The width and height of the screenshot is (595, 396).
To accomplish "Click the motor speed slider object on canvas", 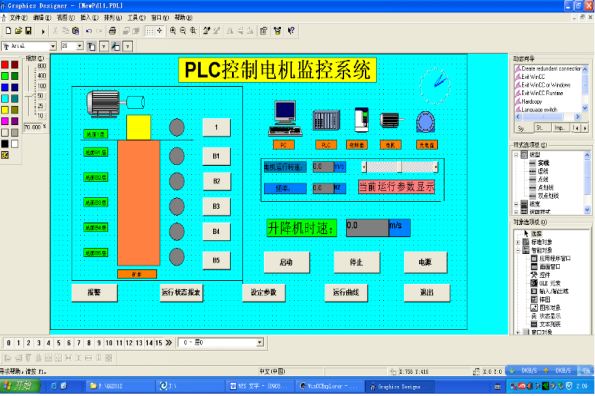I will coord(400,167).
